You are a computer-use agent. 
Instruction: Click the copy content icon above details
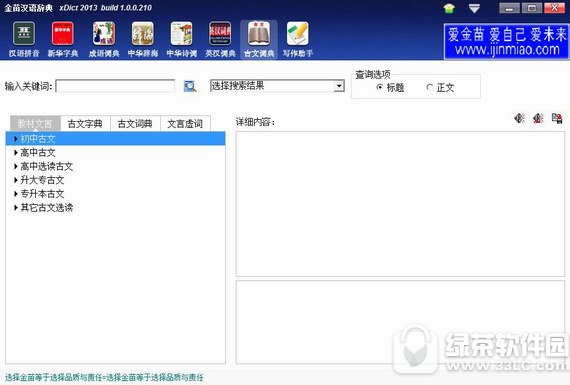tap(557, 118)
